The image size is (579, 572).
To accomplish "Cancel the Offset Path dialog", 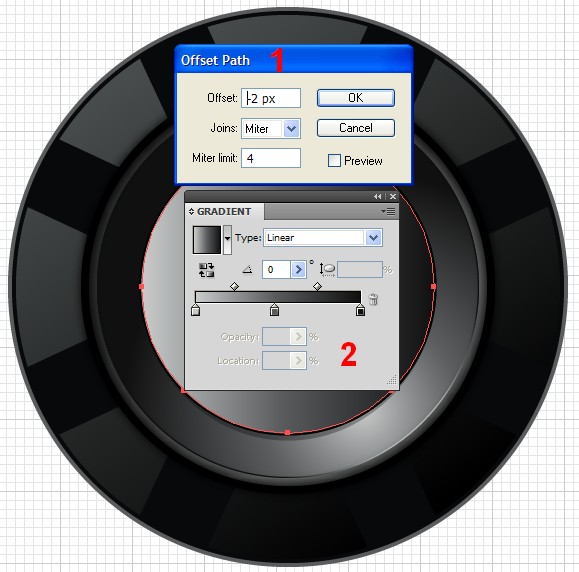I will coord(356,128).
